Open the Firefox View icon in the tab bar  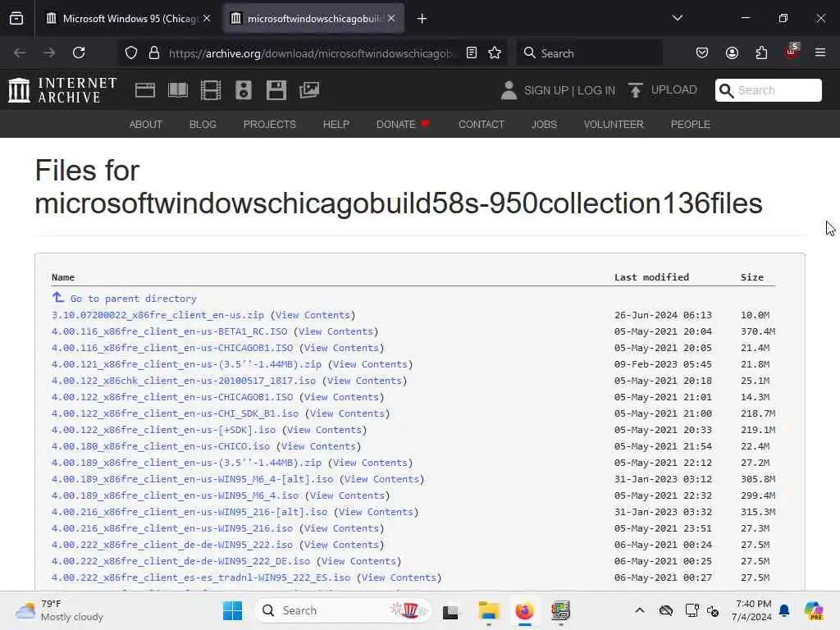tap(16, 18)
